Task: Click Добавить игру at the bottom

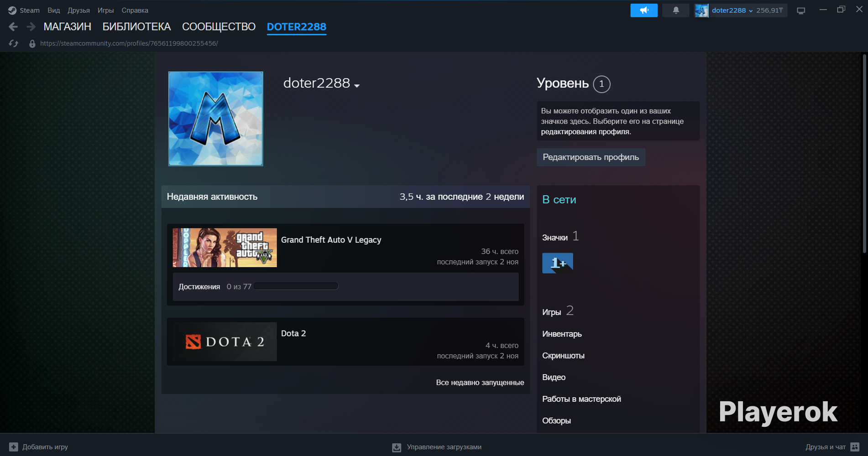Action: click(x=45, y=447)
